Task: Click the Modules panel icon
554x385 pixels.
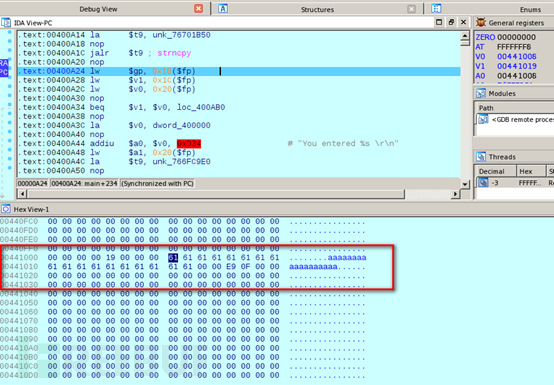Action: (x=481, y=93)
